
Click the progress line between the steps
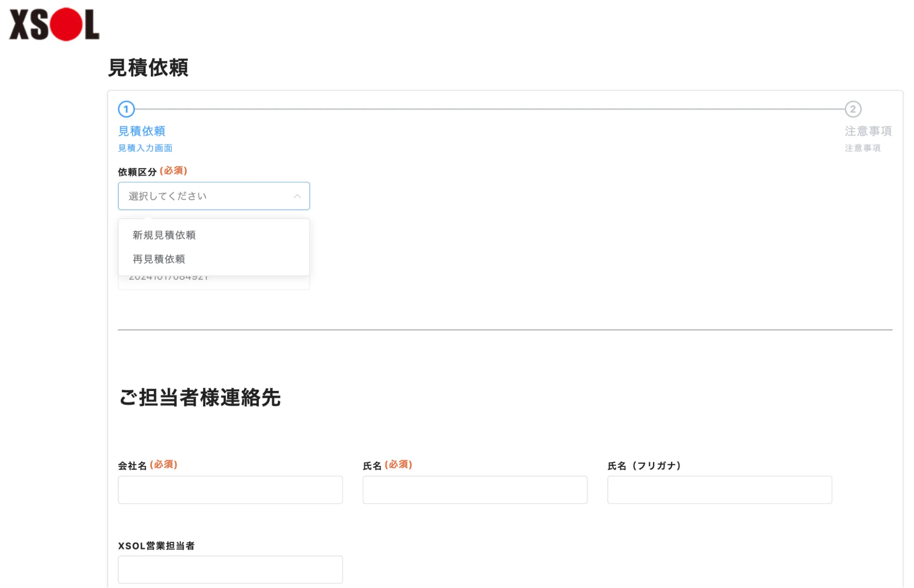489,109
